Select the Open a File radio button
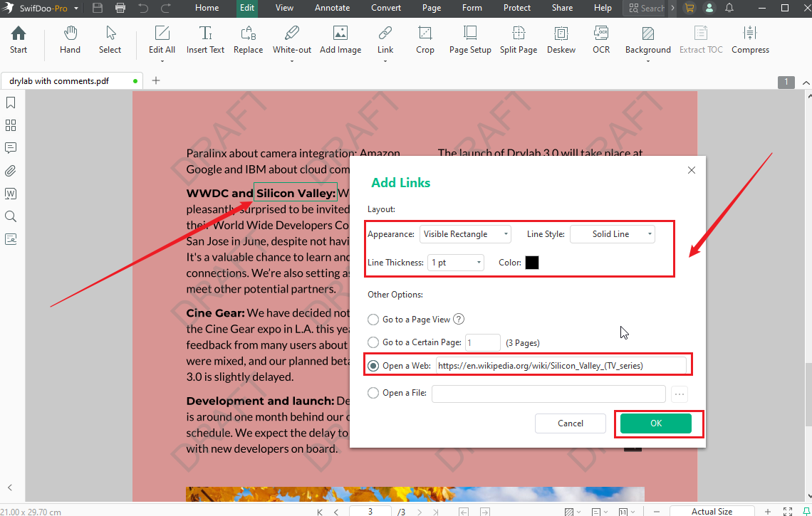Image resolution: width=812 pixels, height=516 pixels. [x=373, y=393]
